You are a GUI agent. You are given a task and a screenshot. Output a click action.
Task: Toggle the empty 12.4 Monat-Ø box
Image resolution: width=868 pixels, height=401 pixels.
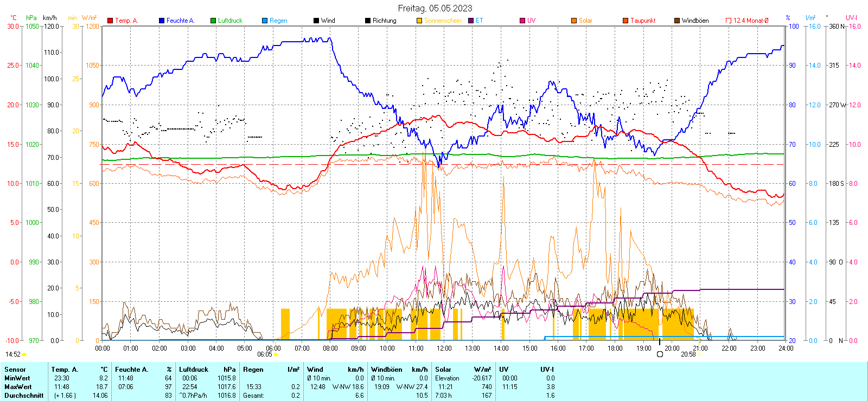(x=729, y=21)
